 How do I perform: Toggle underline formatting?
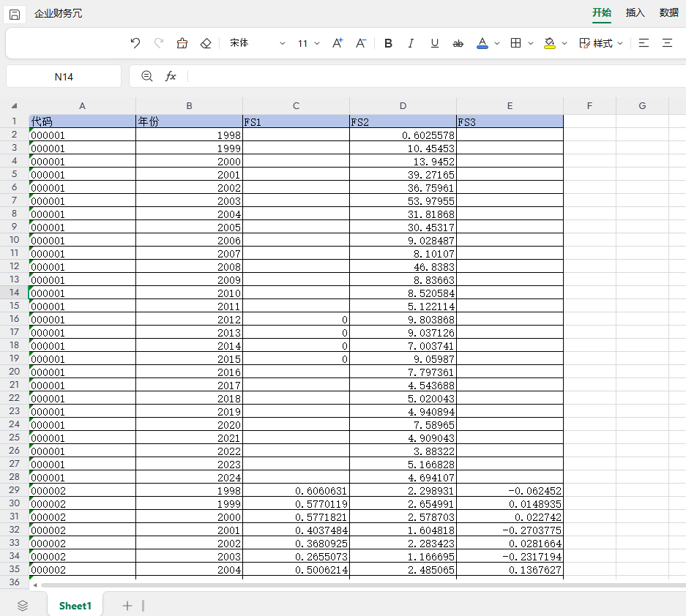coord(434,43)
